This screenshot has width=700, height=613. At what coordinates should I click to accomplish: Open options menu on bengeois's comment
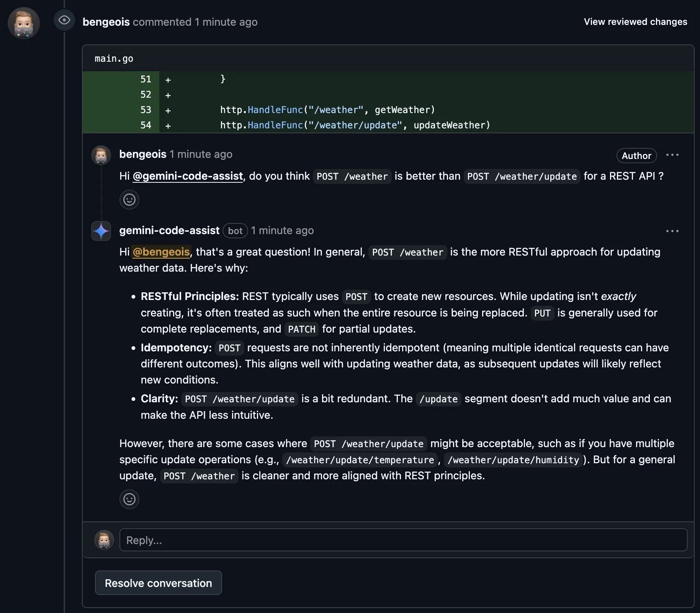673,155
